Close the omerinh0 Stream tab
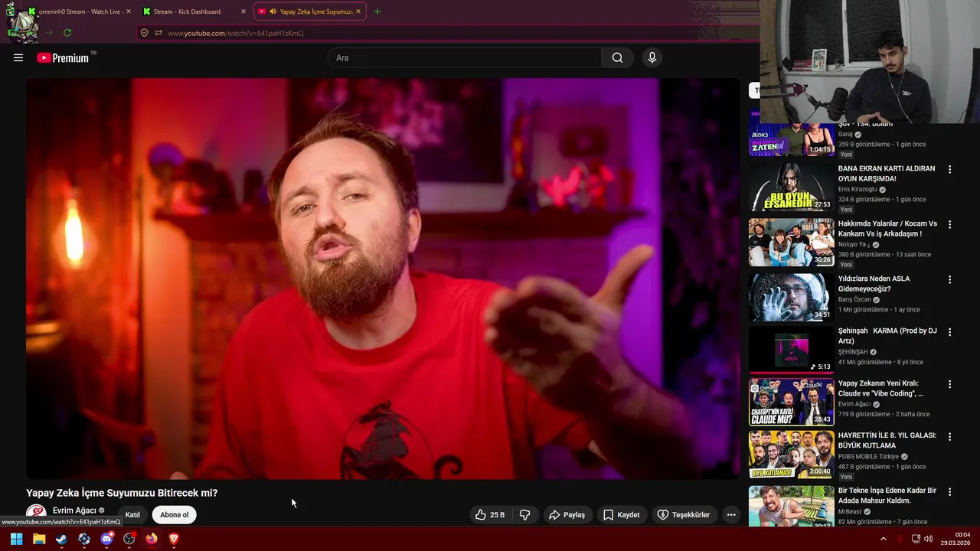The image size is (980, 551). [x=129, y=11]
